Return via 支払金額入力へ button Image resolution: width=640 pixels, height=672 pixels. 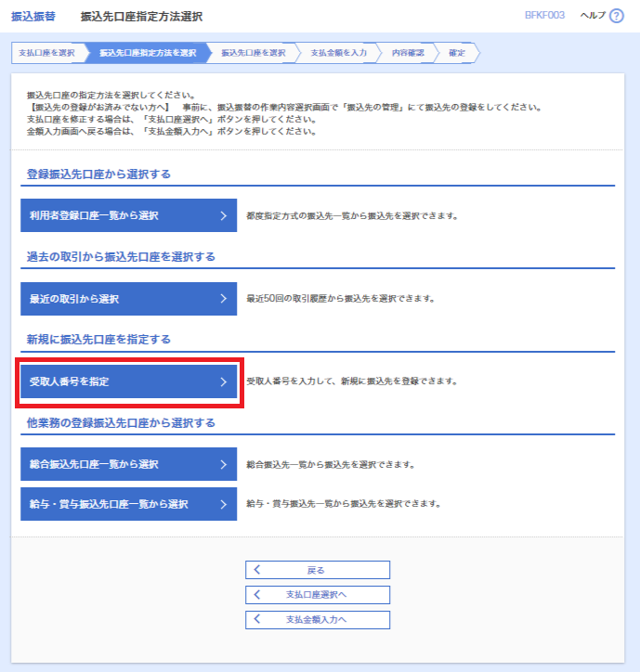[318, 620]
